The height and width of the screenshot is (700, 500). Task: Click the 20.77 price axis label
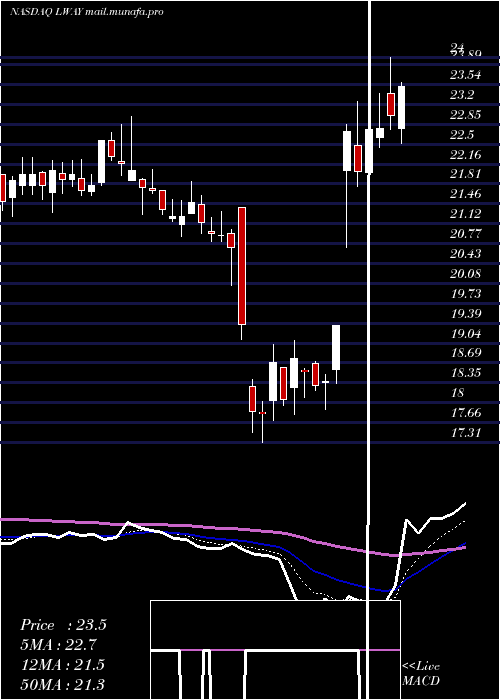coord(466,234)
